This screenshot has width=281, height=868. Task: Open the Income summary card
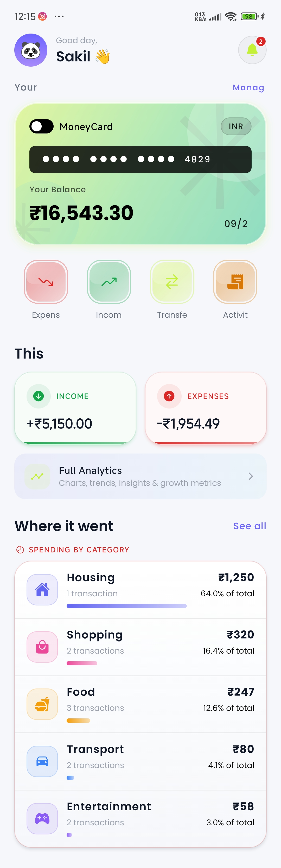(x=75, y=408)
